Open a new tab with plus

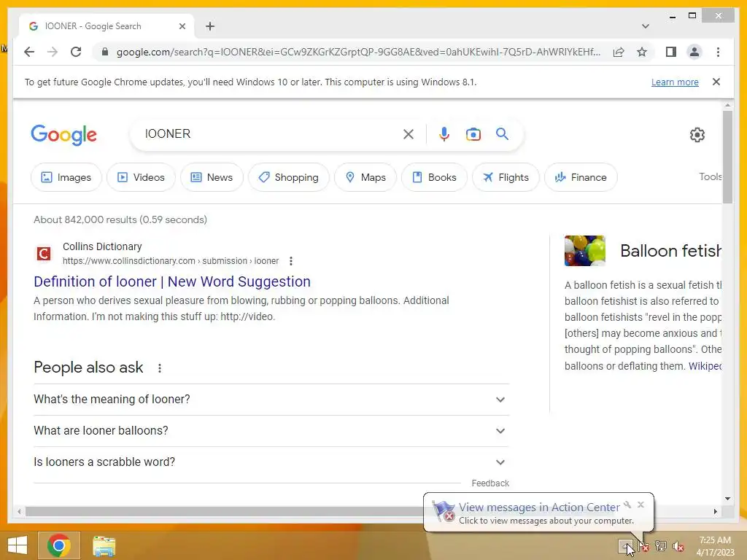[210, 26]
